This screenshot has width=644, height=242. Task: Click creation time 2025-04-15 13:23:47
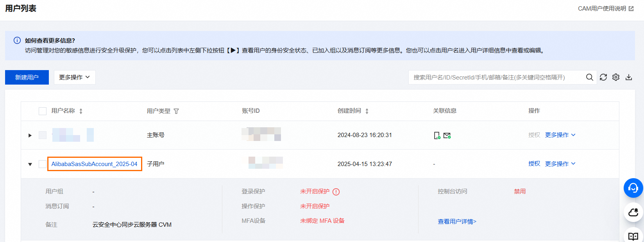365,164
